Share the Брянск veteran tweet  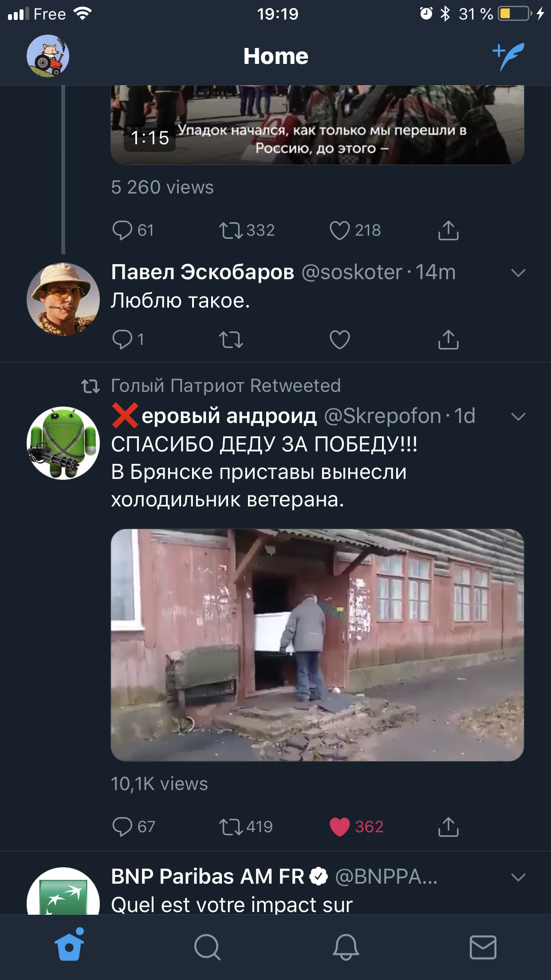[x=449, y=827]
